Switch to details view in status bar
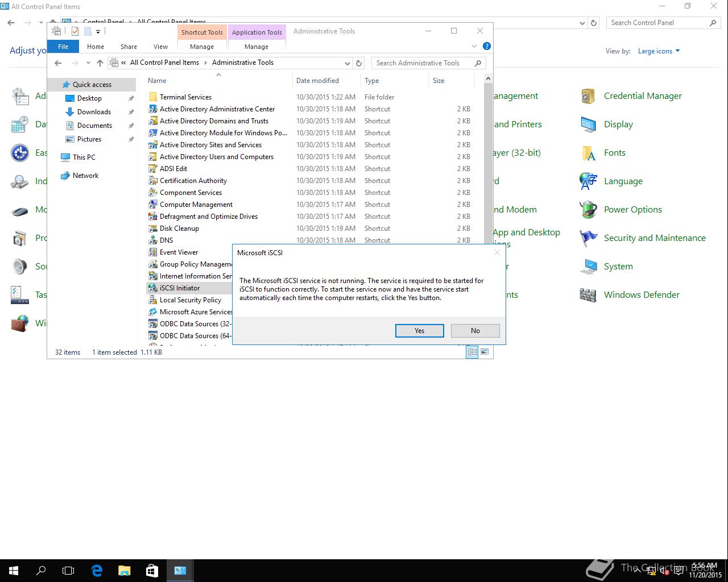728x582 pixels. 472,352
